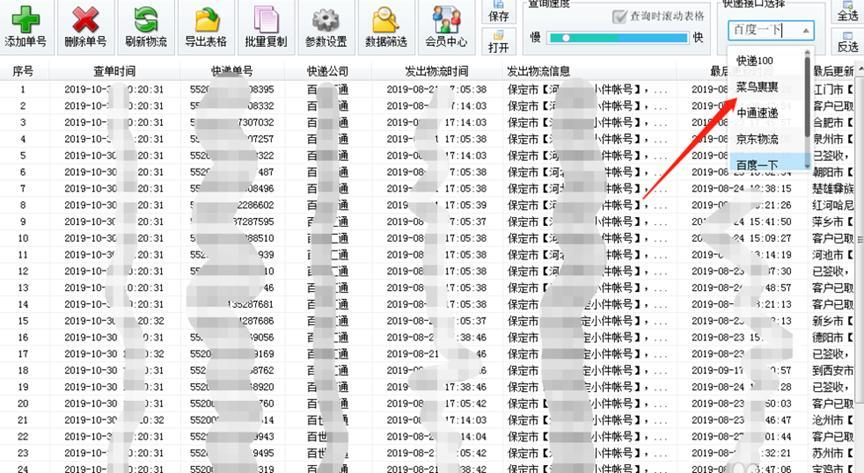Click the 全选 select all button

pos(847,11)
